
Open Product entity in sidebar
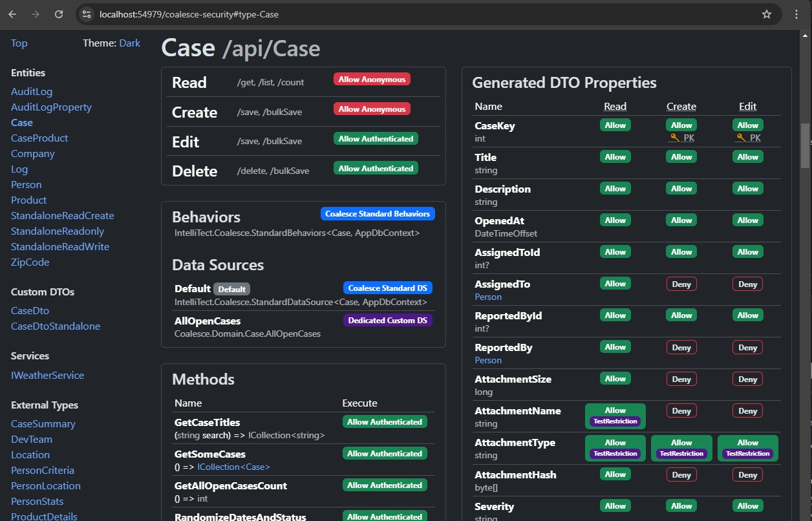[29, 200]
